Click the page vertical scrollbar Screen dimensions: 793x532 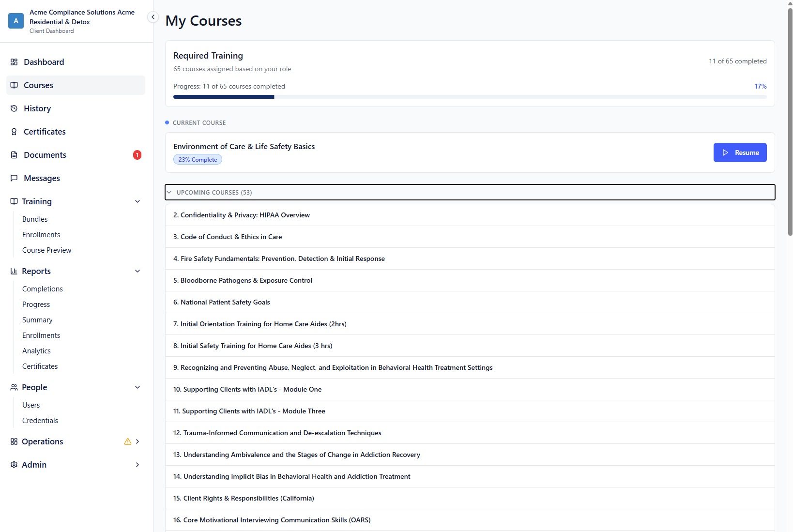click(790, 121)
